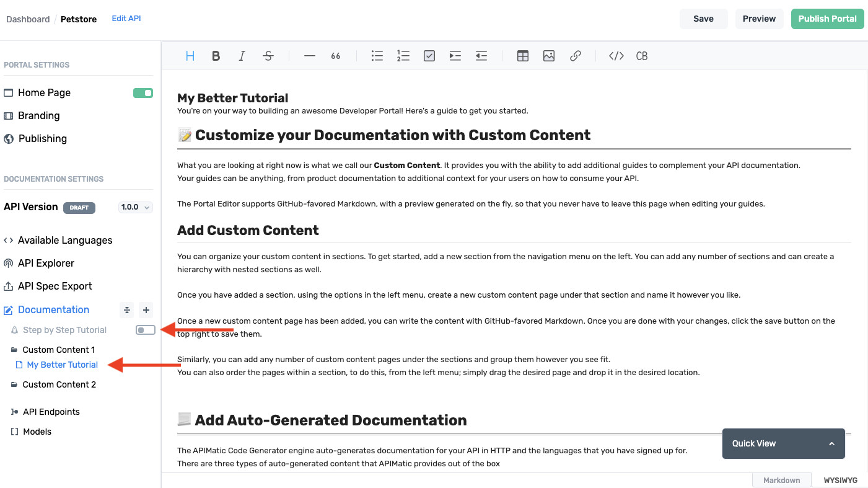Image resolution: width=868 pixels, height=488 pixels.
Task: Click the My Better Tutorial title in editor
Action: click(x=233, y=98)
